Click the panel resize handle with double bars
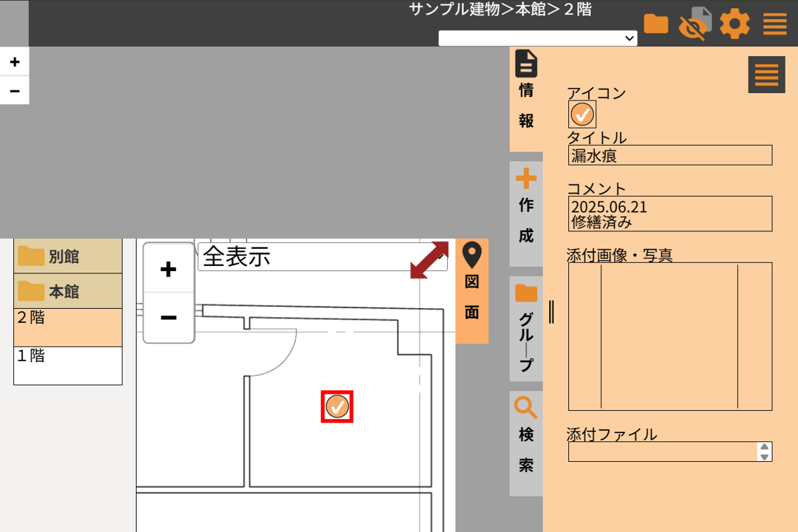 tap(552, 312)
